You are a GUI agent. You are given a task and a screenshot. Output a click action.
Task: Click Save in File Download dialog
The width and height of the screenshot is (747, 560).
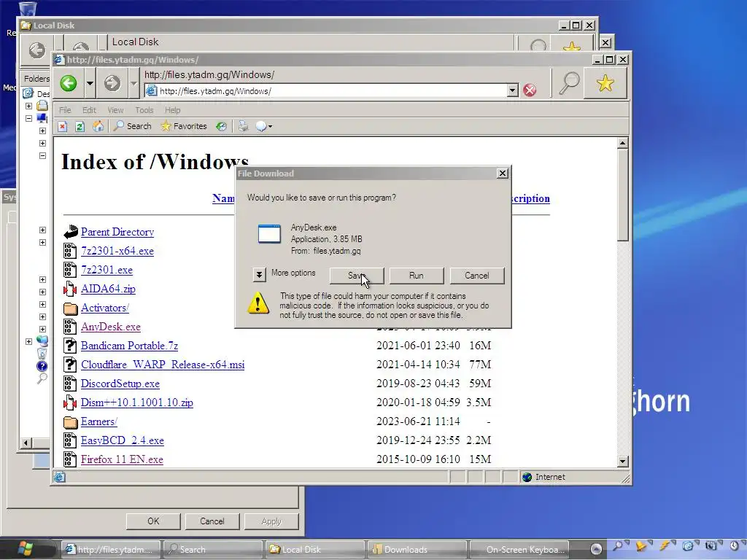pyautogui.click(x=357, y=275)
